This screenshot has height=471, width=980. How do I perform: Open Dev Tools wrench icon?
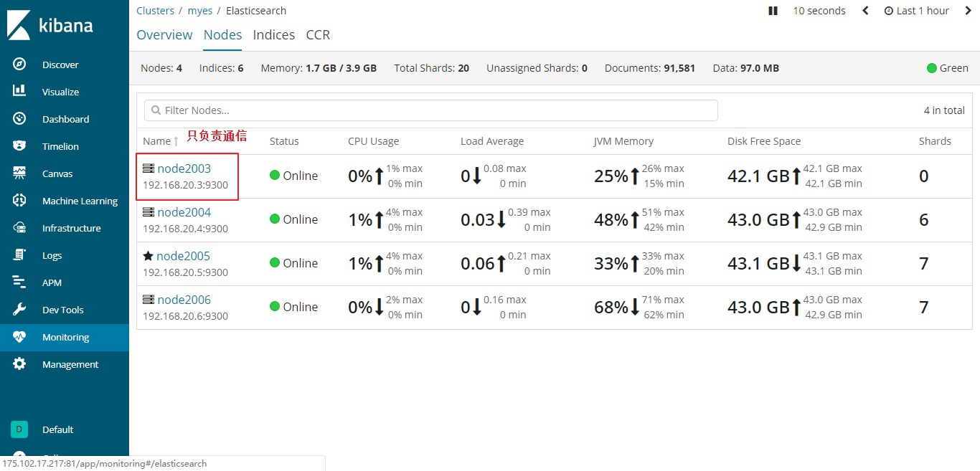(19, 310)
